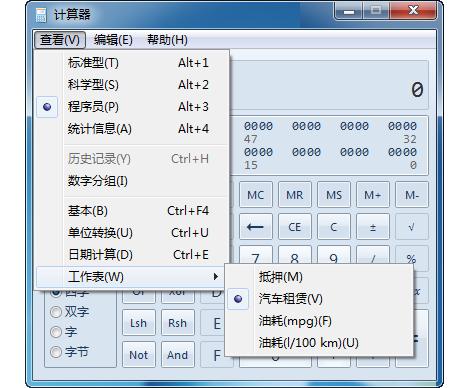This screenshot has width=470, height=388.
Task: Click the hex E key
Action: point(213,323)
